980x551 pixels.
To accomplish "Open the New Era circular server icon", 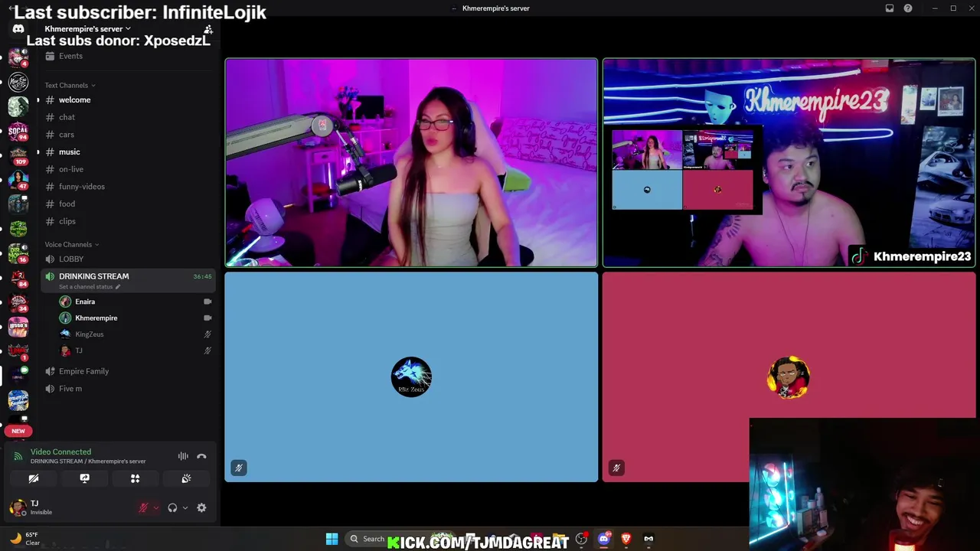I will [x=18, y=82].
